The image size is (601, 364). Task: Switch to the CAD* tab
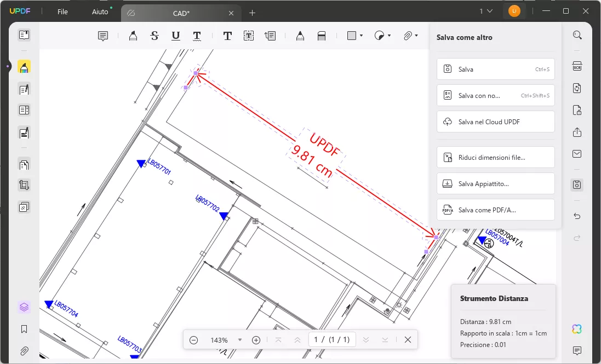[181, 13]
